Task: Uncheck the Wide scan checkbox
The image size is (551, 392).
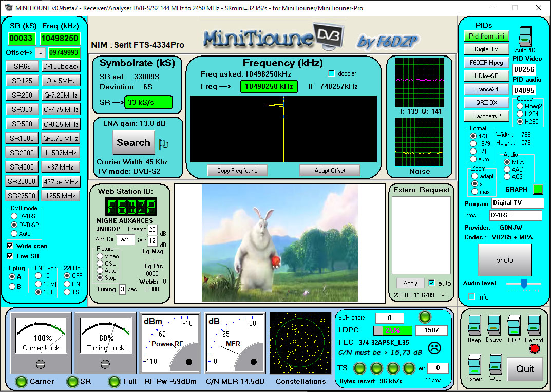Action: (x=10, y=246)
